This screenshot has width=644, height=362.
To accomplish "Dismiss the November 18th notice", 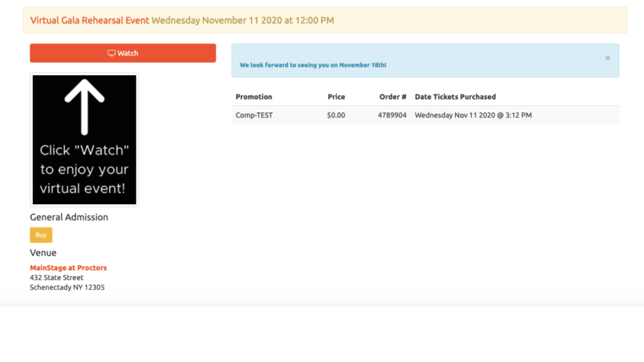I will [x=608, y=58].
